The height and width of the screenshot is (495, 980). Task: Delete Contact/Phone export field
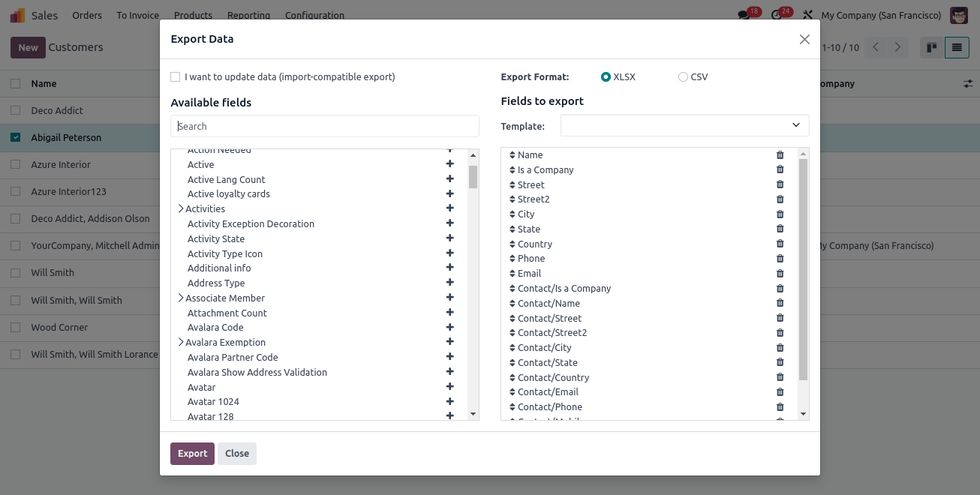(780, 406)
